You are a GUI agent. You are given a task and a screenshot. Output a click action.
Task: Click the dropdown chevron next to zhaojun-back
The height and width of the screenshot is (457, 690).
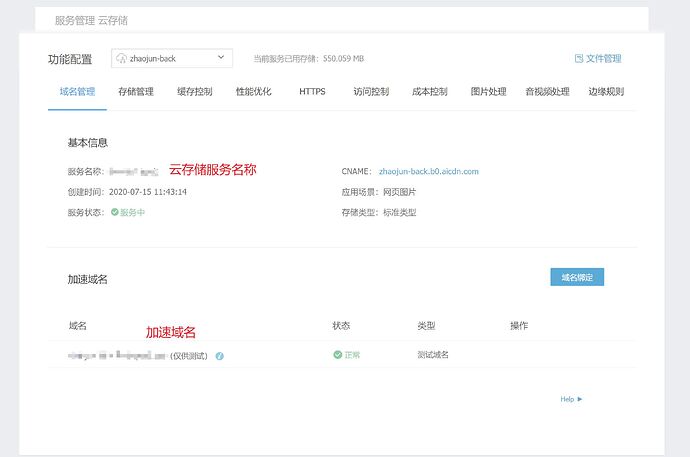pyautogui.click(x=221, y=58)
